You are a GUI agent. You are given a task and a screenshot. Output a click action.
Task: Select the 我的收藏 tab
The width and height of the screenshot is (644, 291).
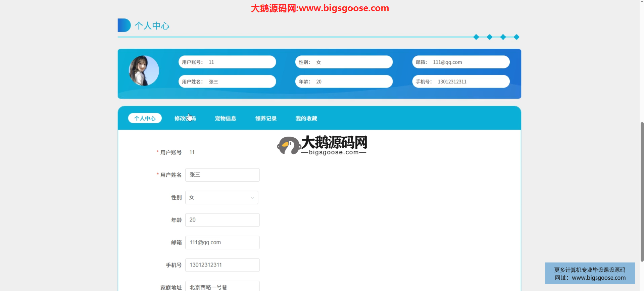306,118
